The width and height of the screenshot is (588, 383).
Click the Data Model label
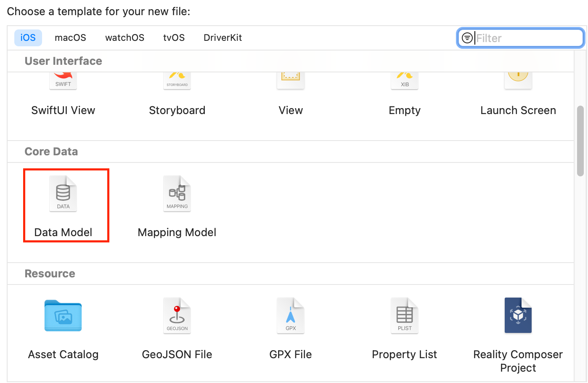[63, 232]
